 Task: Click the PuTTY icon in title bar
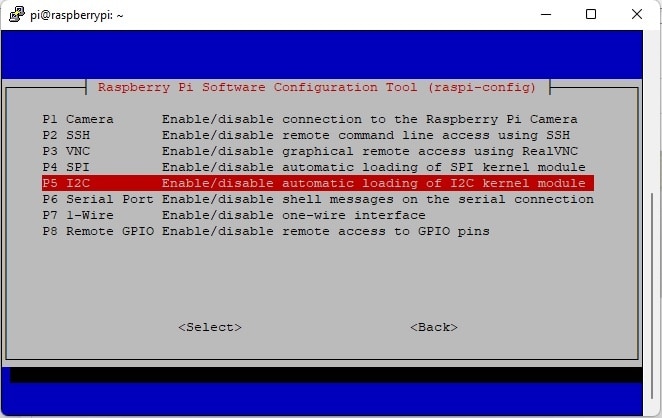point(16,14)
